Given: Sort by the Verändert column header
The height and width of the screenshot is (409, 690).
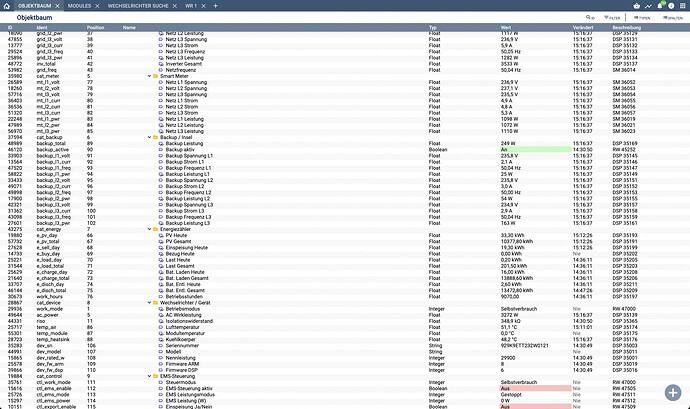Looking at the screenshot, I should pos(583,27).
